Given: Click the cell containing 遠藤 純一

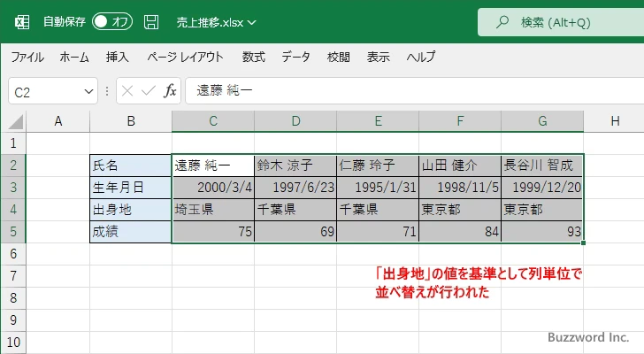Looking at the screenshot, I should pyautogui.click(x=213, y=165).
